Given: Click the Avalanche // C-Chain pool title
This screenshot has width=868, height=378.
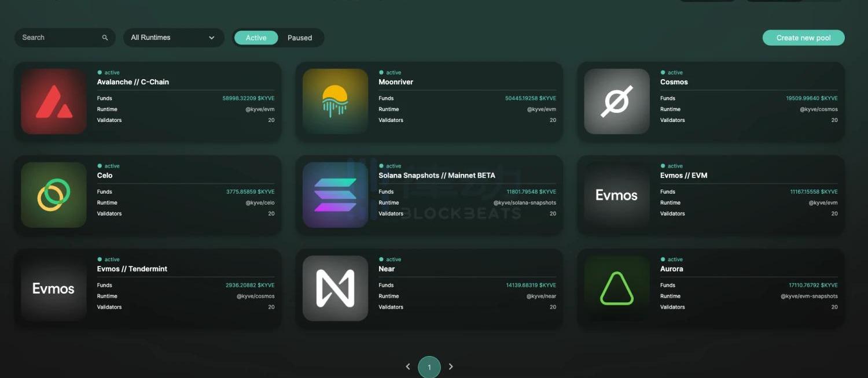Looking at the screenshot, I should pos(133,82).
